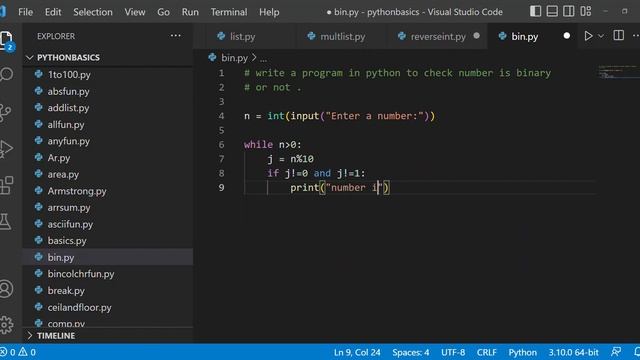640x360 pixels.
Task: Place cursor on 'while n>0:' line
Action: pos(272,144)
